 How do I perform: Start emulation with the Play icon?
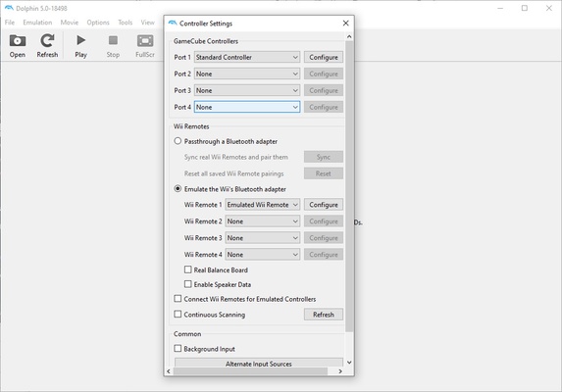coord(80,46)
